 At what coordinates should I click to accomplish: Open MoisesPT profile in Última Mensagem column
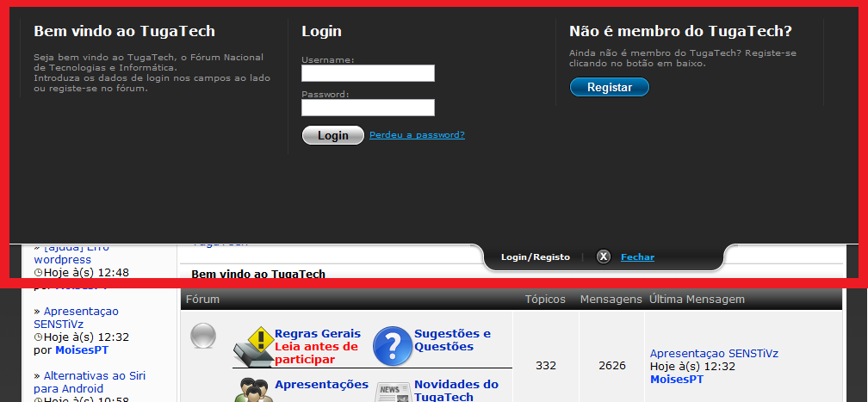[x=677, y=380]
